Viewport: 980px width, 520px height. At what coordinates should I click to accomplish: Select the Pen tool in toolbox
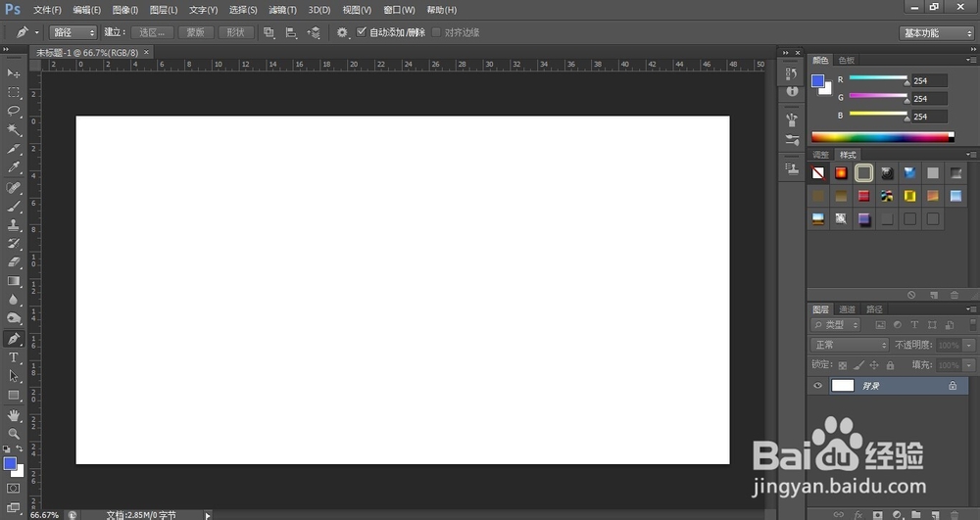coord(13,339)
